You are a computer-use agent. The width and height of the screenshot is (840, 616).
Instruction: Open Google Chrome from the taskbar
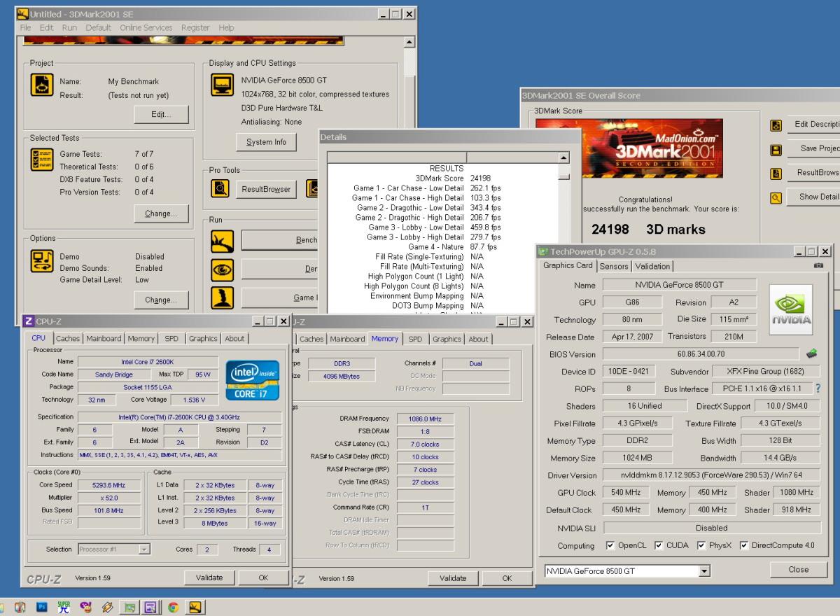[172, 608]
